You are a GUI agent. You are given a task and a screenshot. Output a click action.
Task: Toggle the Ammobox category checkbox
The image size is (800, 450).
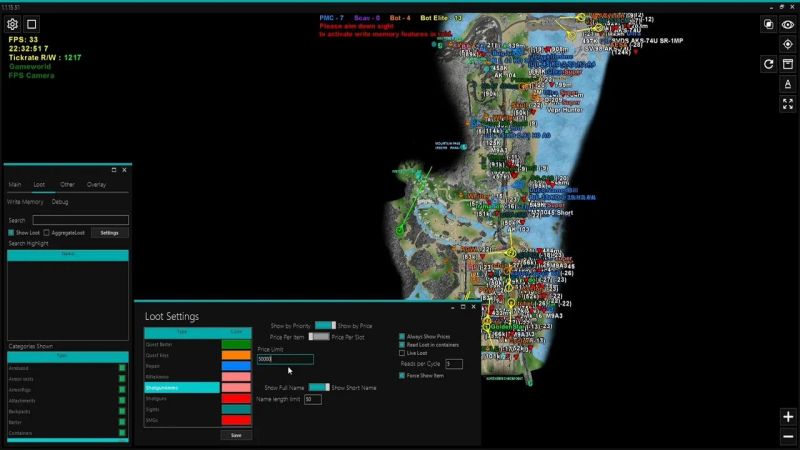click(x=122, y=368)
